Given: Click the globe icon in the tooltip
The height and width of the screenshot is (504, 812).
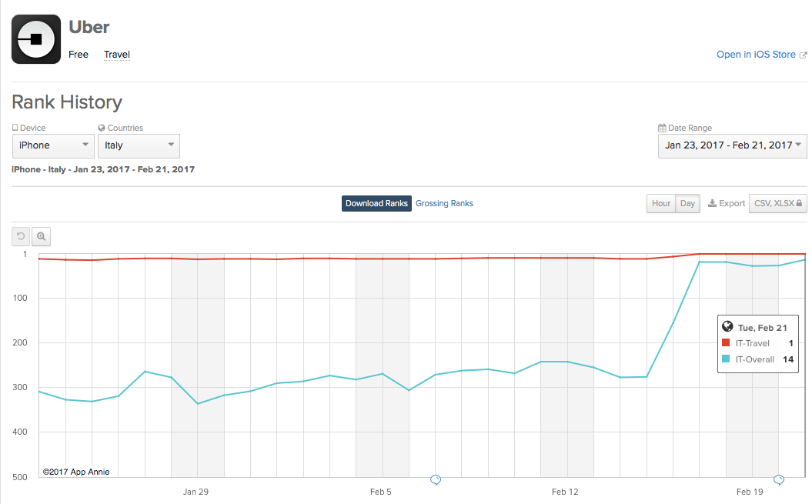Looking at the screenshot, I should point(727,326).
